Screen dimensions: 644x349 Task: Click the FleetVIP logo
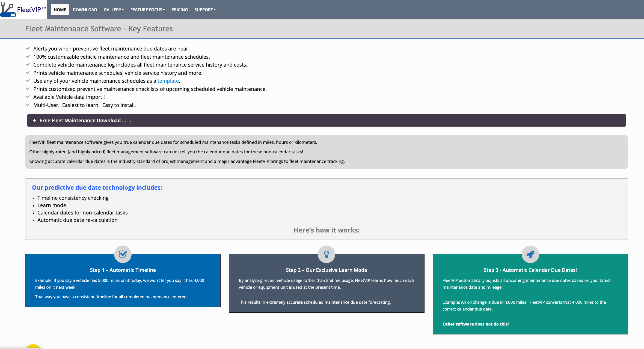[23, 10]
